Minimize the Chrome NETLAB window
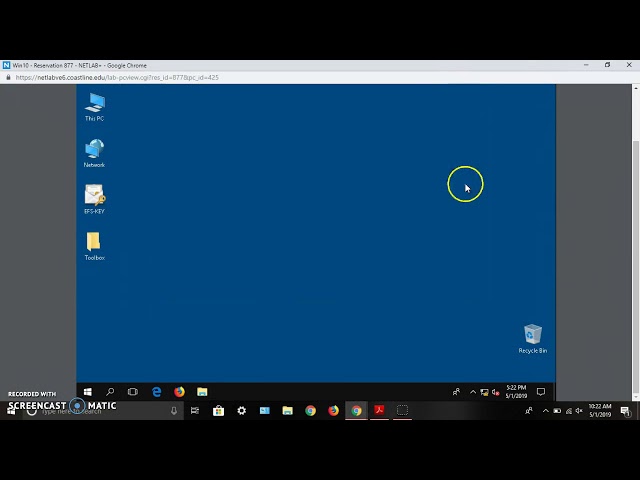Image resolution: width=640 pixels, height=480 pixels. [586, 65]
